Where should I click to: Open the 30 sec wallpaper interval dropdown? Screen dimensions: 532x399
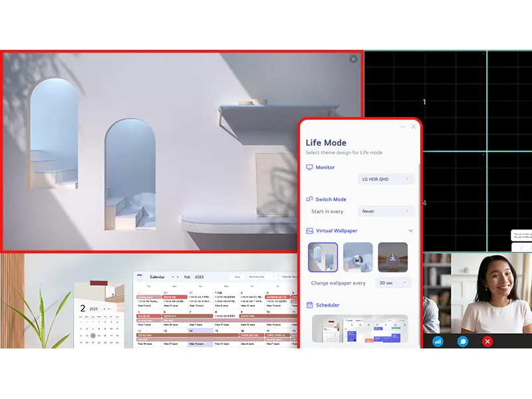coord(393,283)
